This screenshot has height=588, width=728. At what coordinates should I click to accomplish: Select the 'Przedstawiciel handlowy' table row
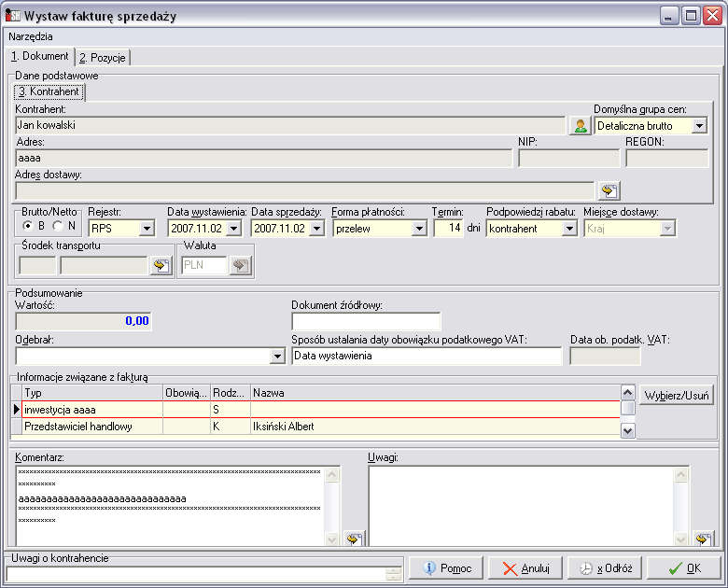point(321,427)
